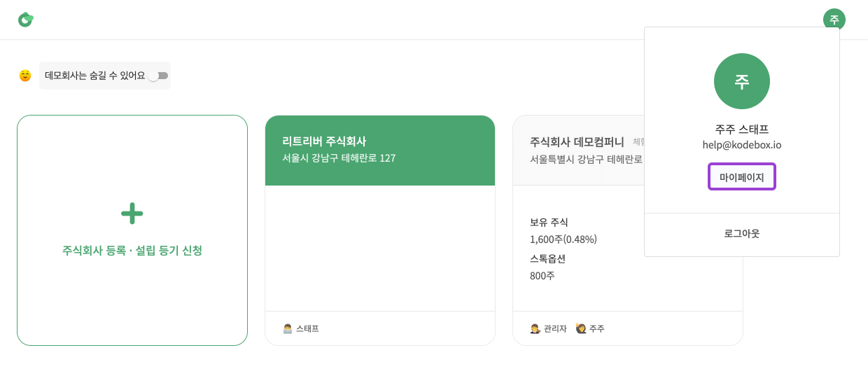The height and width of the screenshot is (390, 868).
Task: Open the 주식회사 데모컴퍼니 card title
Action: [577, 141]
